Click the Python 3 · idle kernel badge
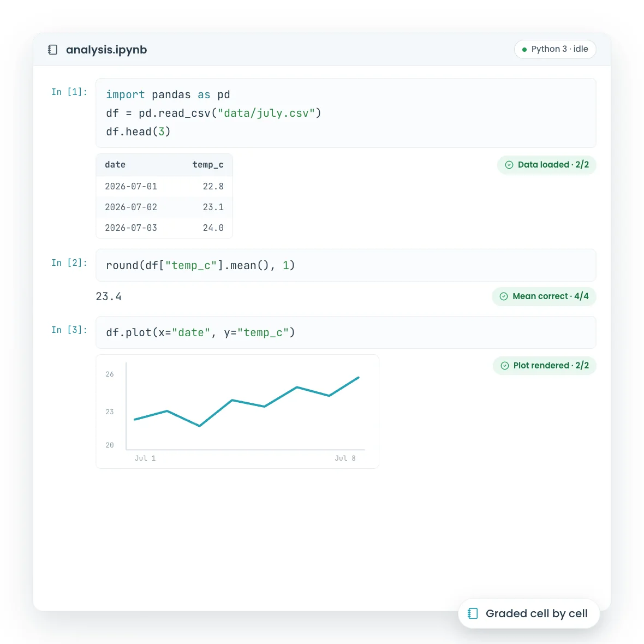Image resolution: width=644 pixels, height=644 pixels. click(555, 49)
